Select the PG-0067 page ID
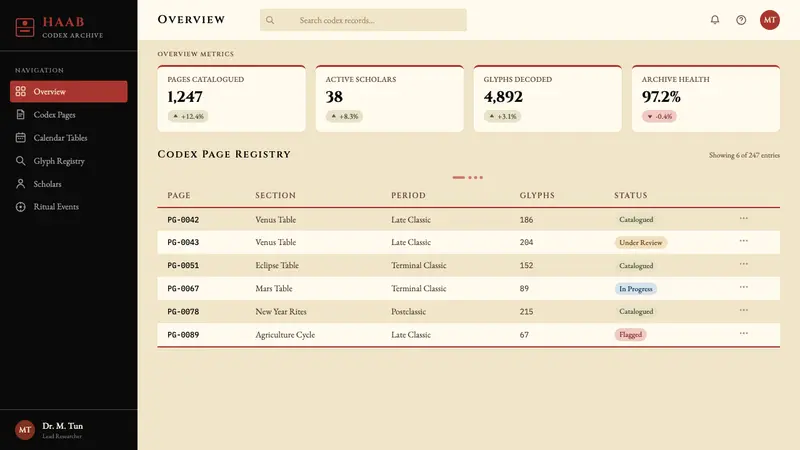The width and height of the screenshot is (800, 450). 183,288
